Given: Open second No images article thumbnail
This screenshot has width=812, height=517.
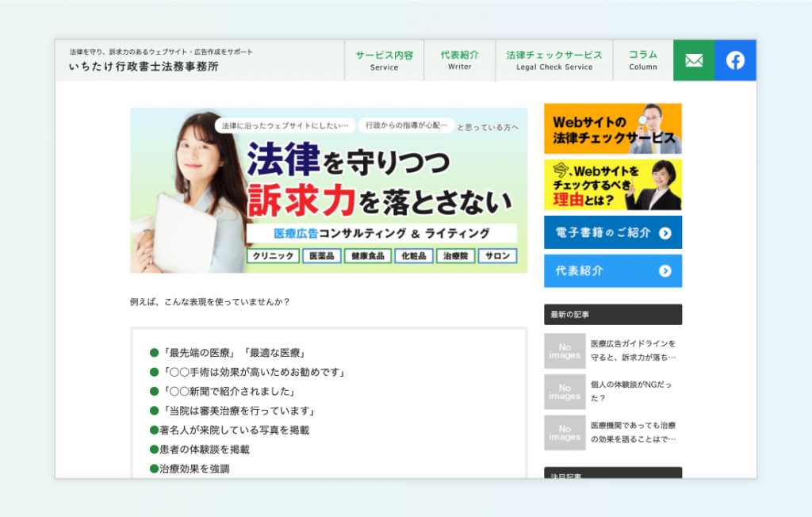Looking at the screenshot, I should (x=565, y=392).
